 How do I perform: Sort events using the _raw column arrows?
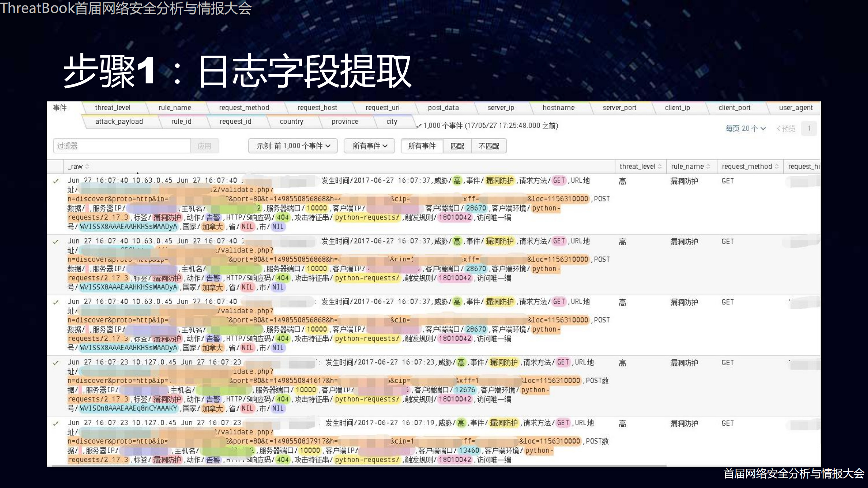click(x=87, y=167)
